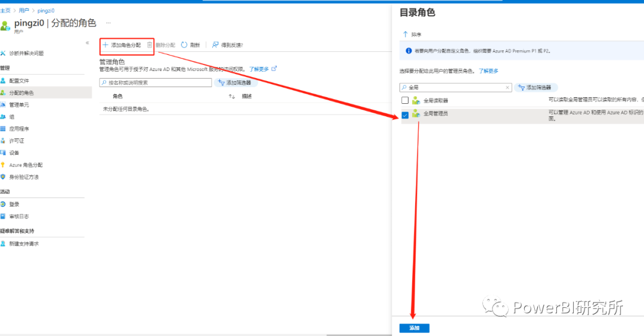Click the 许可证 sidebar icon

[3, 141]
